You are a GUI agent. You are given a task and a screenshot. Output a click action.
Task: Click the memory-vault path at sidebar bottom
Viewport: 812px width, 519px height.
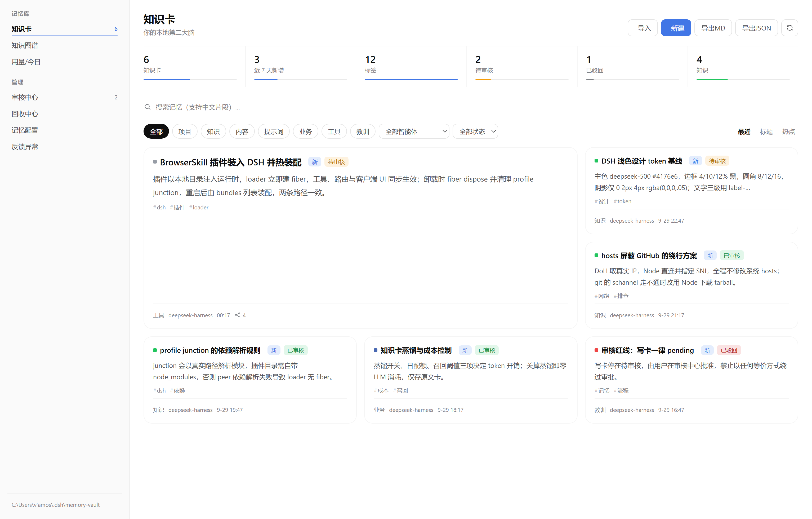pyautogui.click(x=56, y=504)
